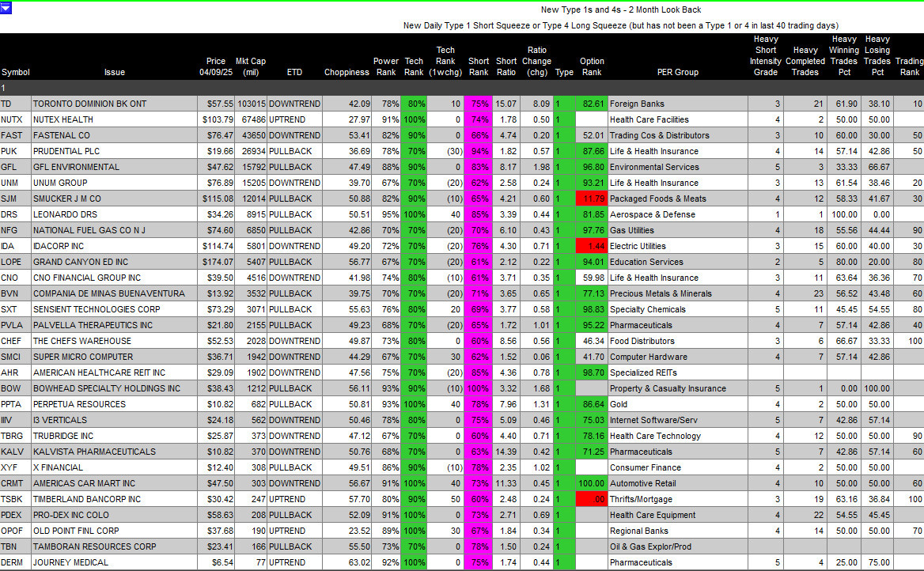Image resolution: width=924 pixels, height=571 pixels.
Task: Click the green 100.00 option rank cell
Action: (x=591, y=483)
